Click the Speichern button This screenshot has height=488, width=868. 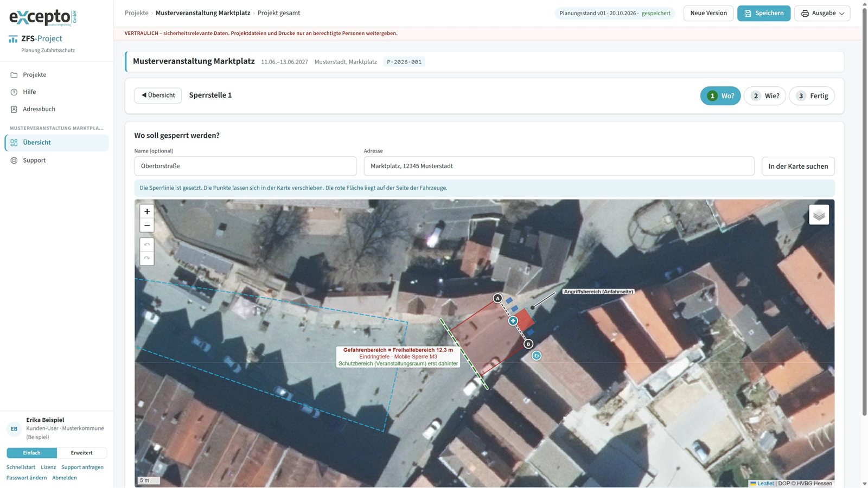click(x=764, y=13)
